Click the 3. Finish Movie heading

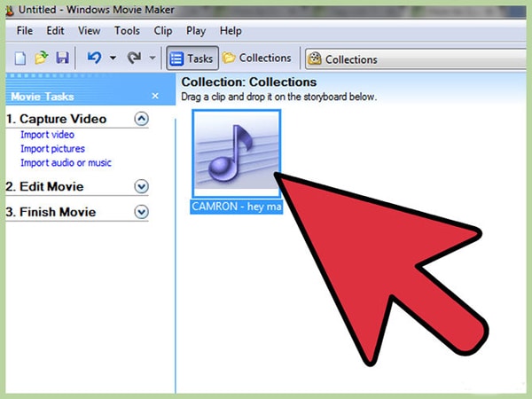(x=51, y=212)
